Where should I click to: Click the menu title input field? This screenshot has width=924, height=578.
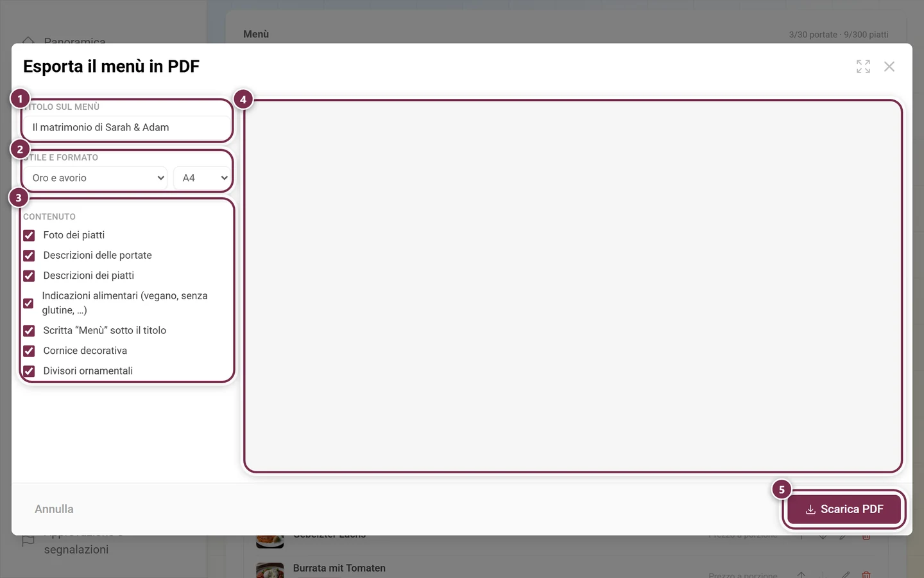point(127,127)
